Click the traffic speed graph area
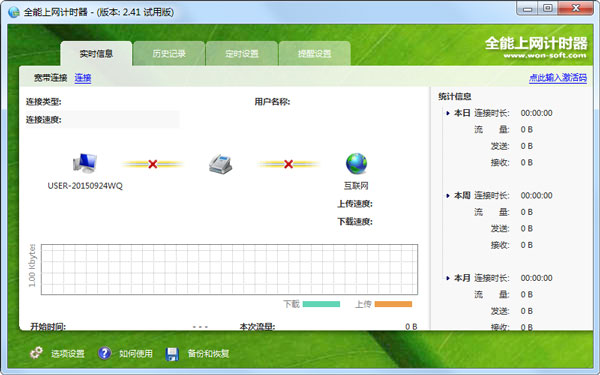Screen dimensions: 600x375 (229, 269)
